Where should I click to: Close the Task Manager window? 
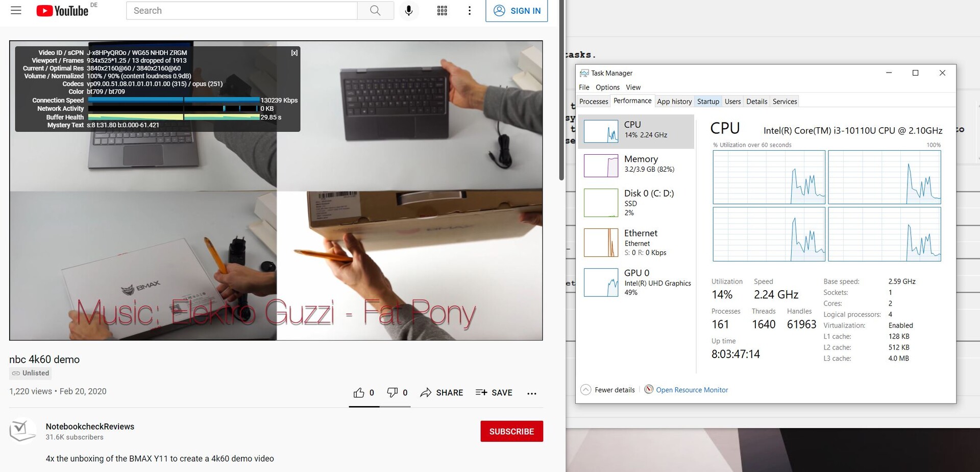click(x=942, y=73)
